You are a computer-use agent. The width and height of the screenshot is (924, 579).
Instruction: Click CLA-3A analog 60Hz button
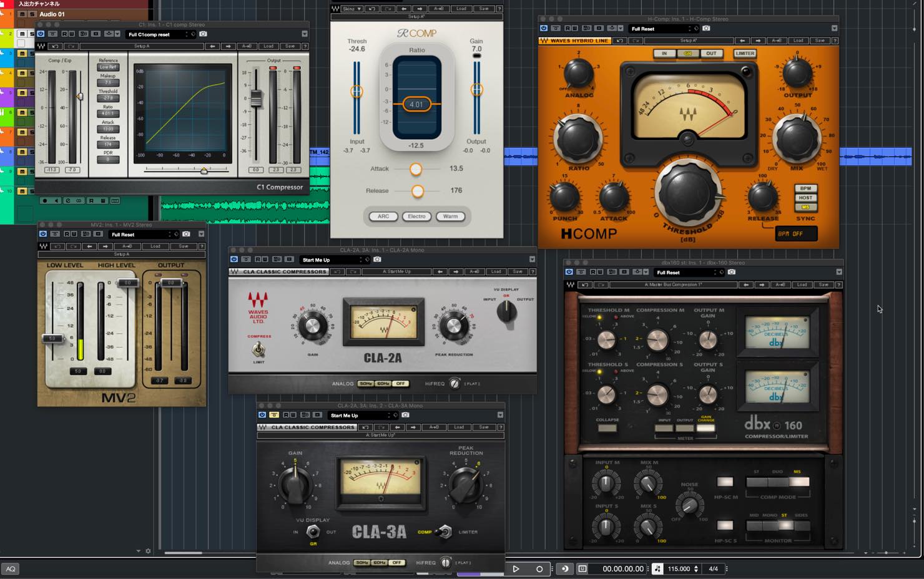point(380,563)
